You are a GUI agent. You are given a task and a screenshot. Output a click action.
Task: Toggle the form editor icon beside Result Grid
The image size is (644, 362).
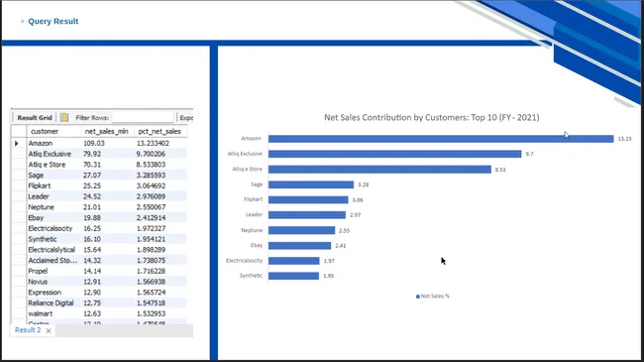point(64,118)
